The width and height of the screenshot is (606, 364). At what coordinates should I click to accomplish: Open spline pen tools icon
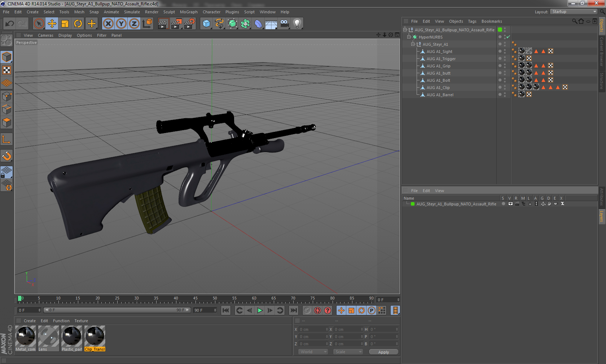[x=219, y=24]
